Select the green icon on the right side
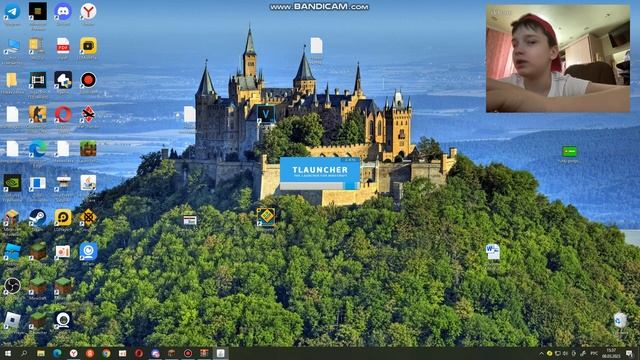This screenshot has width=640, height=360. click(x=569, y=151)
